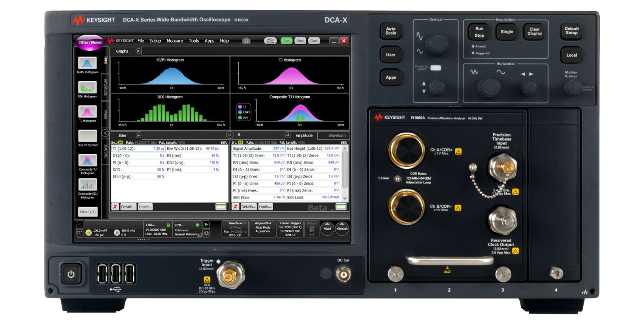Click the pin icon above results panel
Image resolution: width=644 pixels, height=324 pixels.
tap(239, 135)
